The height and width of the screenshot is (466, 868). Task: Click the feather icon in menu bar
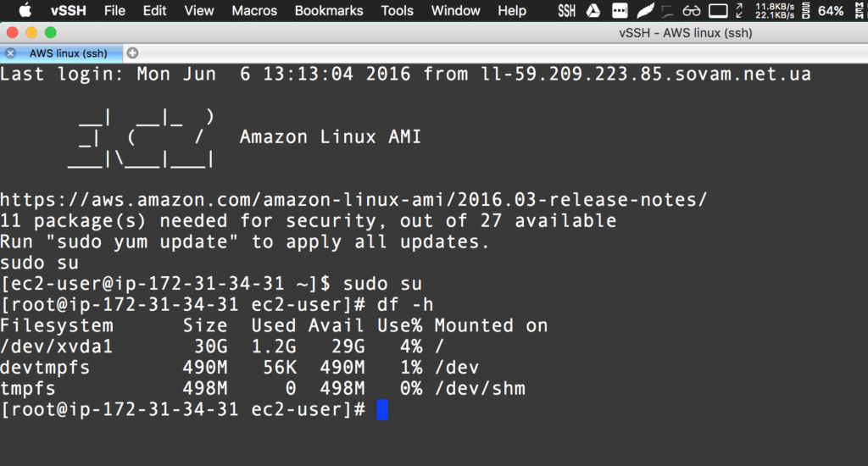(x=645, y=11)
